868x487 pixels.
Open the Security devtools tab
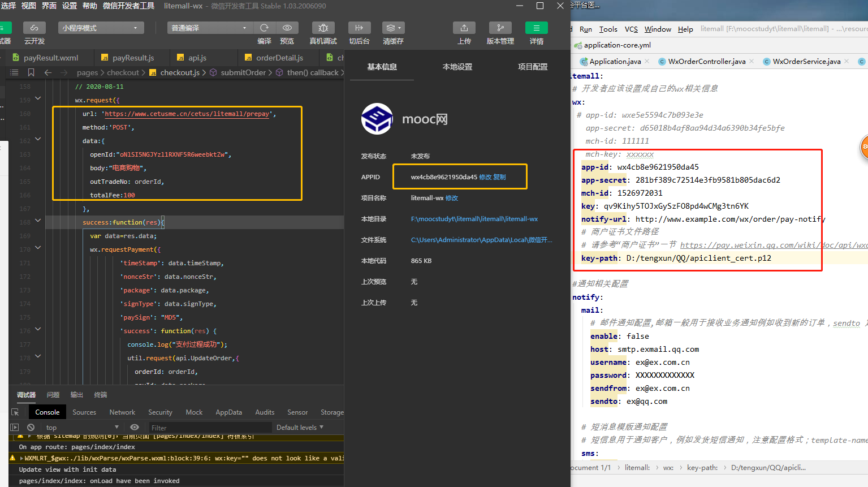click(160, 412)
